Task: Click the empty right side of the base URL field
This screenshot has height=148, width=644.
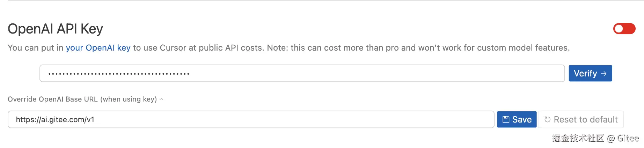Action: coord(384,119)
